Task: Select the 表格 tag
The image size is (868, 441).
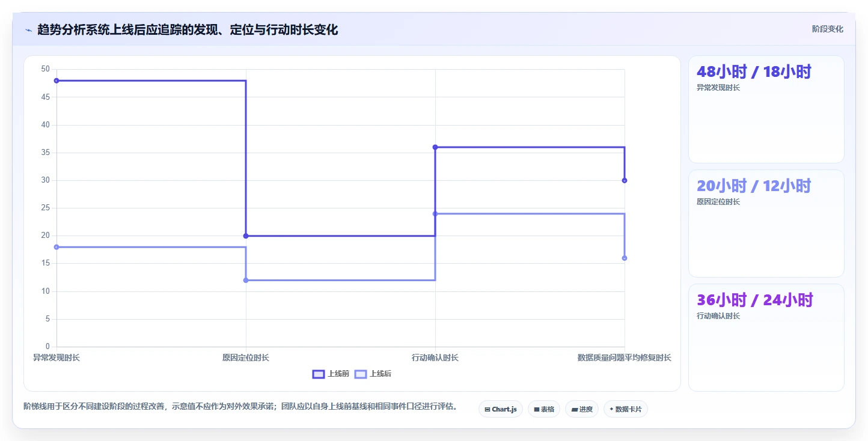Action: pyautogui.click(x=544, y=409)
